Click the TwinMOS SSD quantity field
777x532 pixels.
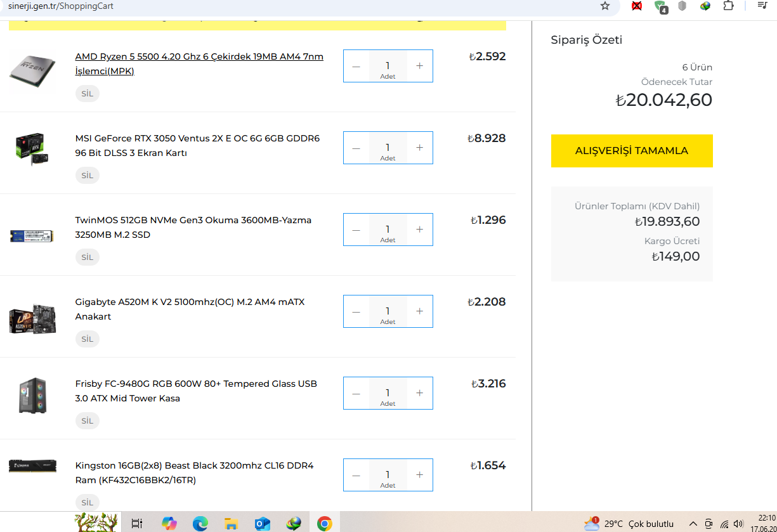[x=388, y=230]
